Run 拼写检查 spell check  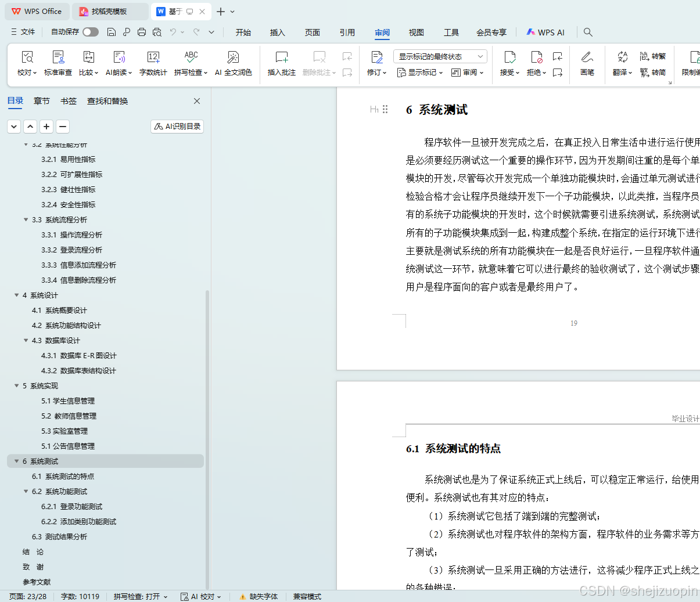coord(191,63)
